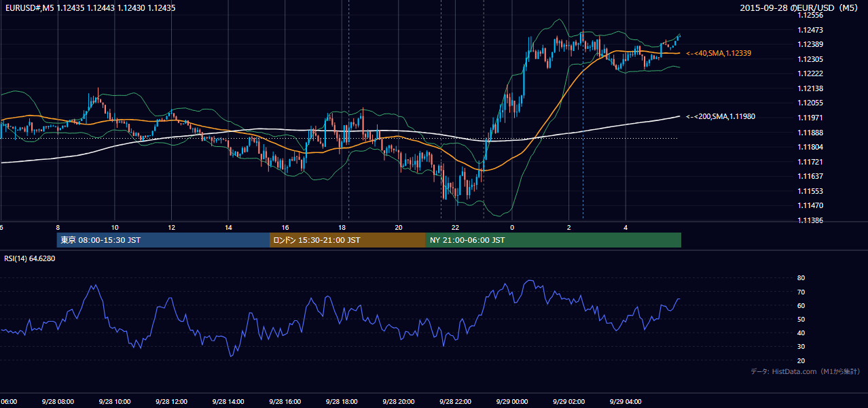This screenshot has height=408, width=868.
Task: Click hour label 12 above session bars
Action: (x=172, y=228)
